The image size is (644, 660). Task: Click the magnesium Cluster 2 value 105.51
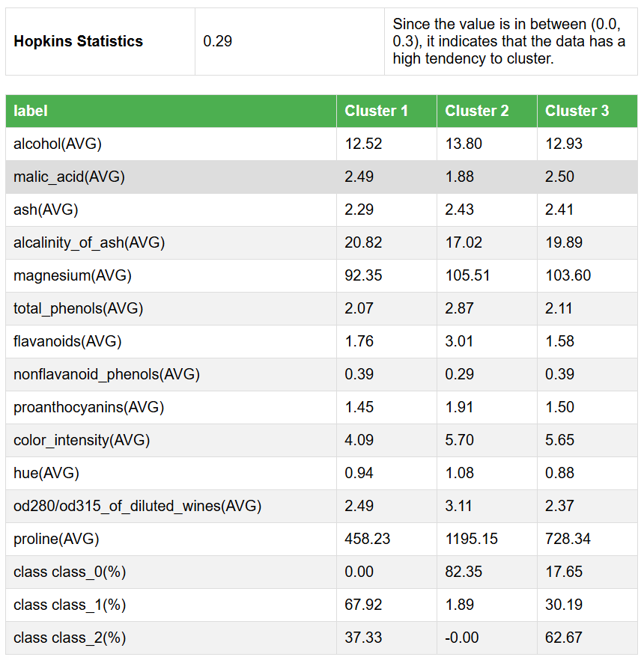pos(467,275)
